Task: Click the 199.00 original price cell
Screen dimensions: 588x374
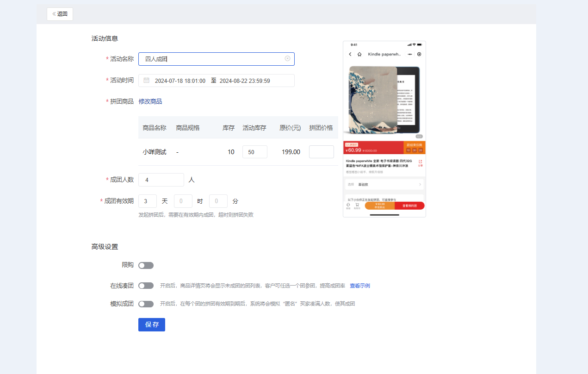Action: coord(291,152)
